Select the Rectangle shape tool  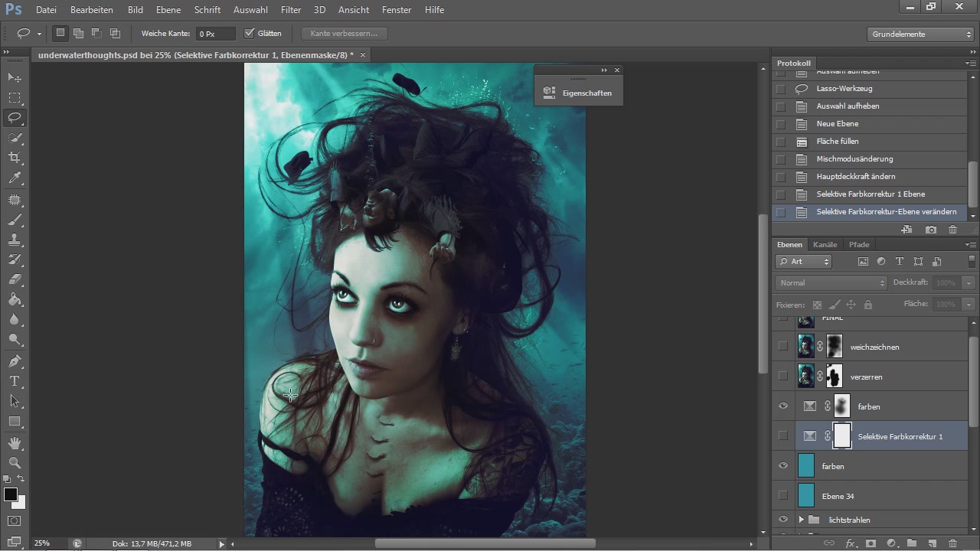click(x=15, y=421)
